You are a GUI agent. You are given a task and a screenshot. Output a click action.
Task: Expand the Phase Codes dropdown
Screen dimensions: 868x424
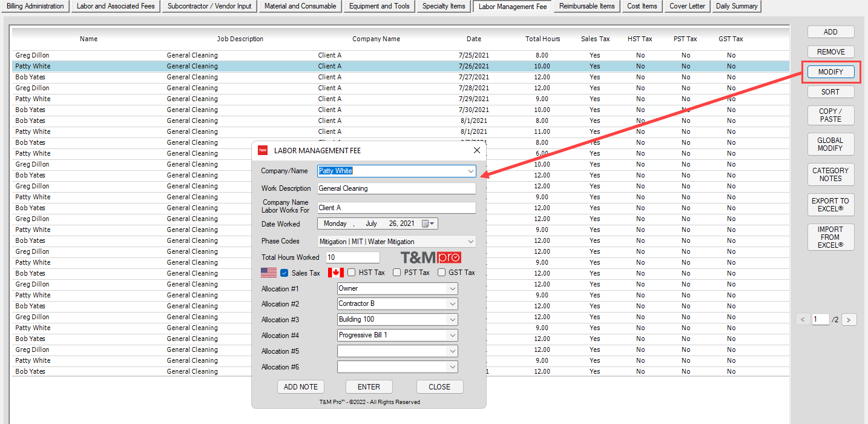point(470,242)
